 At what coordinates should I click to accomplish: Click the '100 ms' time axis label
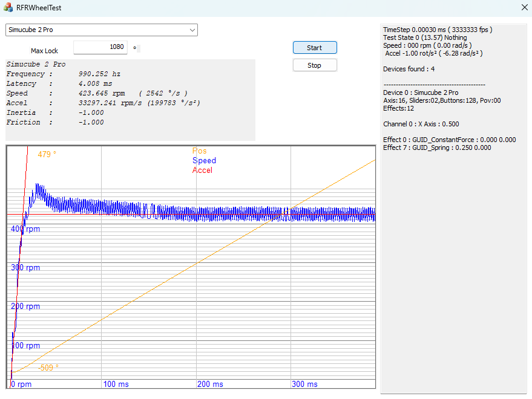coord(116,384)
